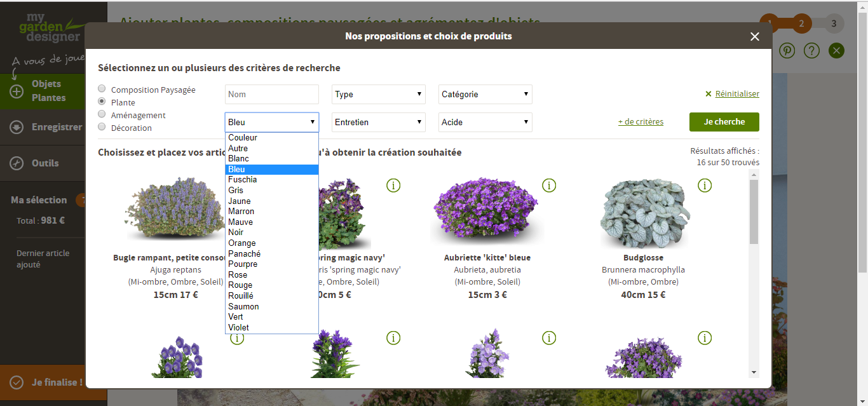
Task: Open the Type dropdown
Action: point(379,95)
